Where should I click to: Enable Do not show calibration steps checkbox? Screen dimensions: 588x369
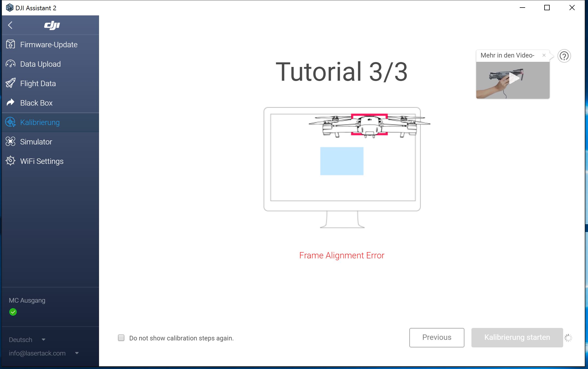click(x=121, y=338)
